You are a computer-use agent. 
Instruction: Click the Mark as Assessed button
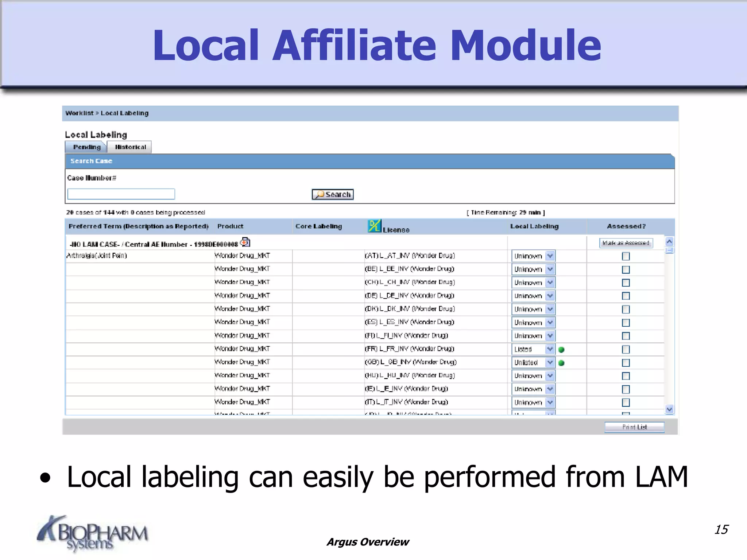pos(626,243)
